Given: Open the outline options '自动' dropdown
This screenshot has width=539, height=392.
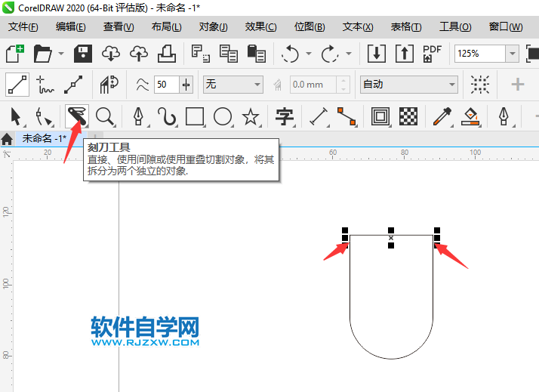Looking at the screenshot, I should tap(451, 85).
